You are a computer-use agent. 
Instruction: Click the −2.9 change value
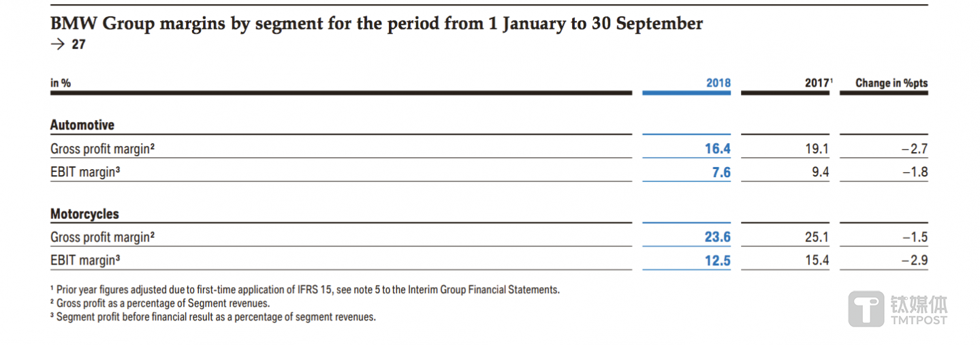click(914, 260)
